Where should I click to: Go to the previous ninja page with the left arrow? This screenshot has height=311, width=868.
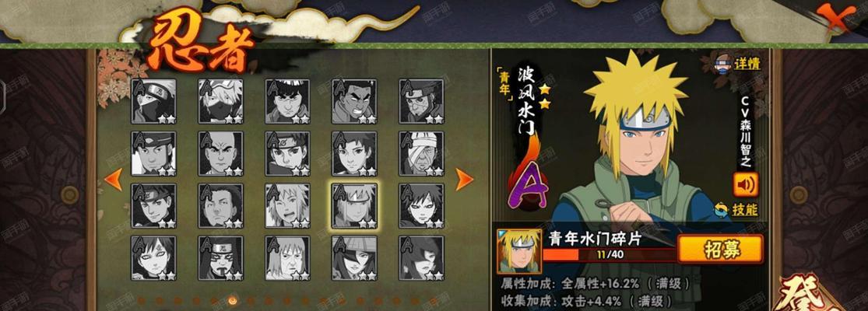tap(114, 180)
